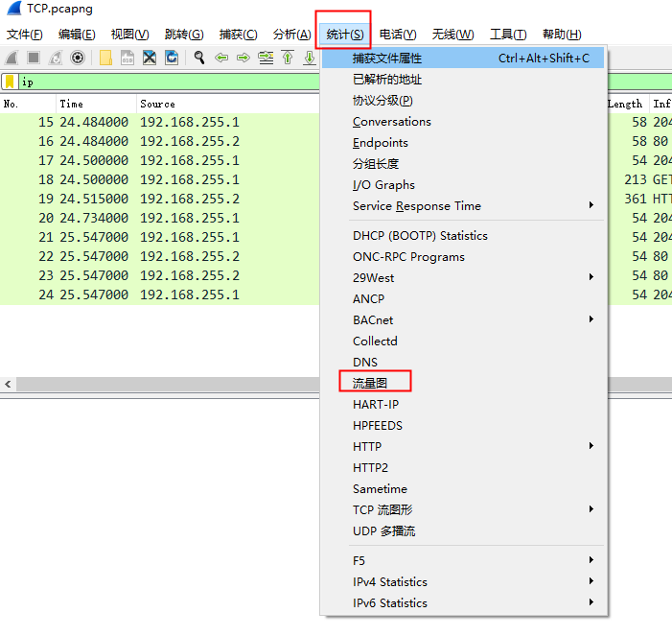Sort by the Source column header
The height and width of the screenshot is (636, 672).
228,104
